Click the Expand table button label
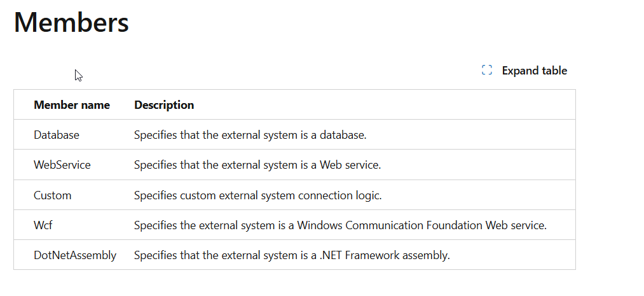This screenshot has width=644, height=296. pos(535,71)
